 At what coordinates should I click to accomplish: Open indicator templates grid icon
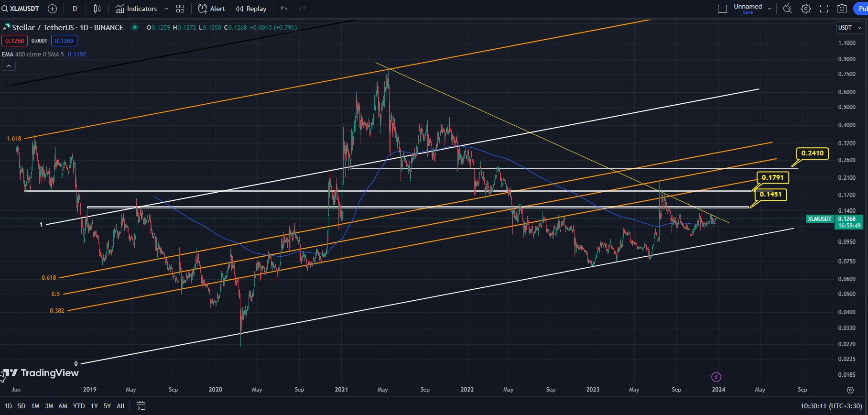click(180, 9)
